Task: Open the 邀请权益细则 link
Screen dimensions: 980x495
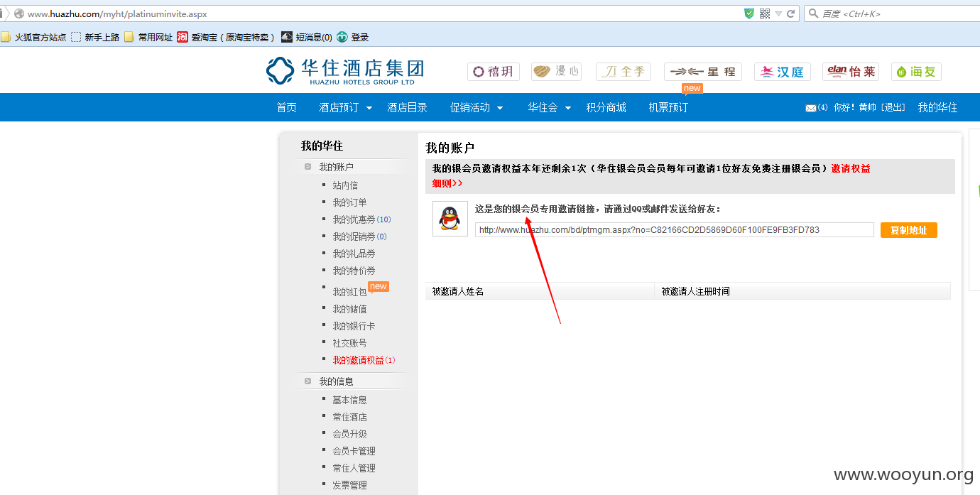Action: coord(851,169)
